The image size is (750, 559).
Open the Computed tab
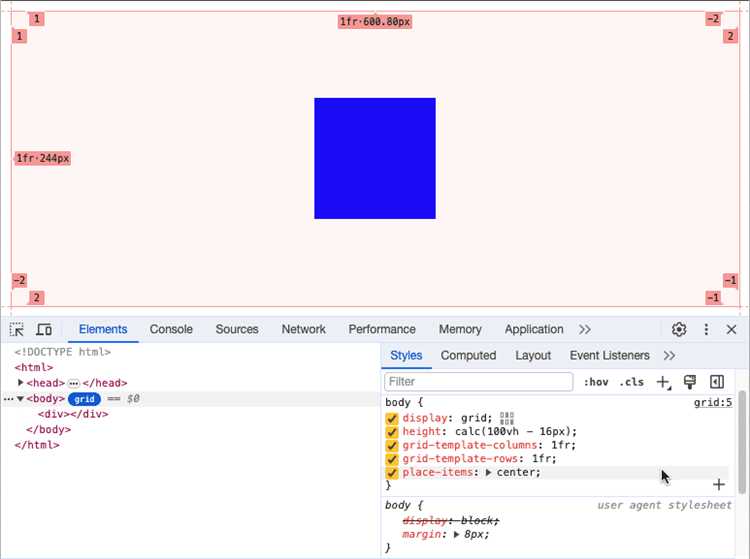[x=468, y=355]
